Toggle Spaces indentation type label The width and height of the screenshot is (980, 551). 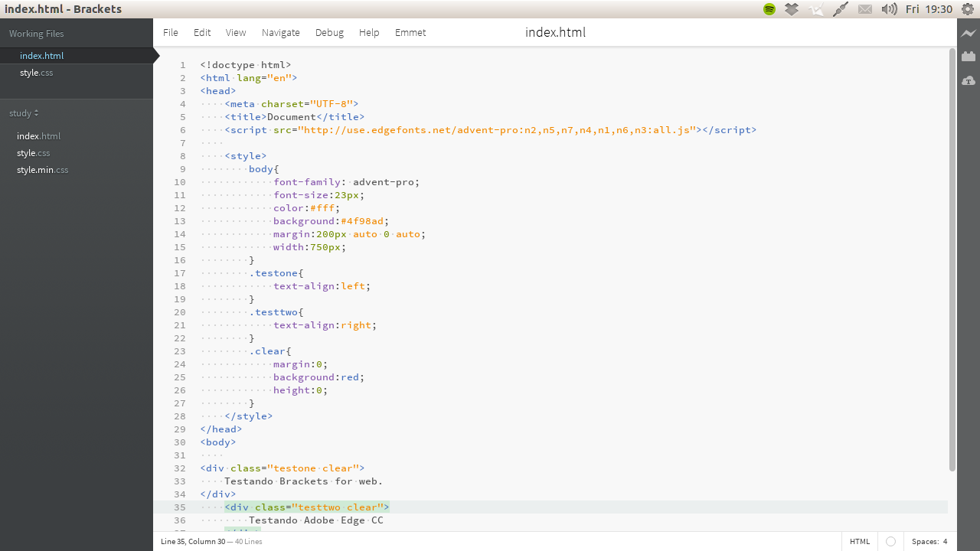tap(925, 541)
